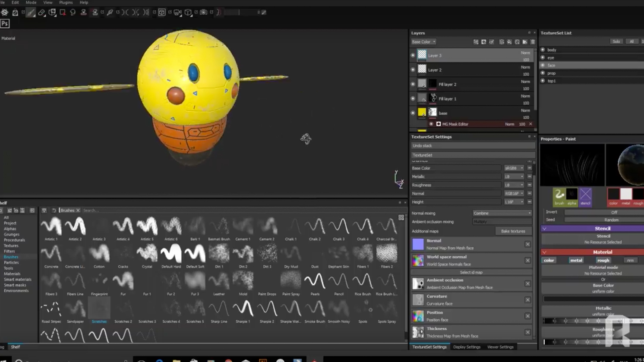Click the Photoshop export icon
The image size is (644, 362).
[x=5, y=24]
